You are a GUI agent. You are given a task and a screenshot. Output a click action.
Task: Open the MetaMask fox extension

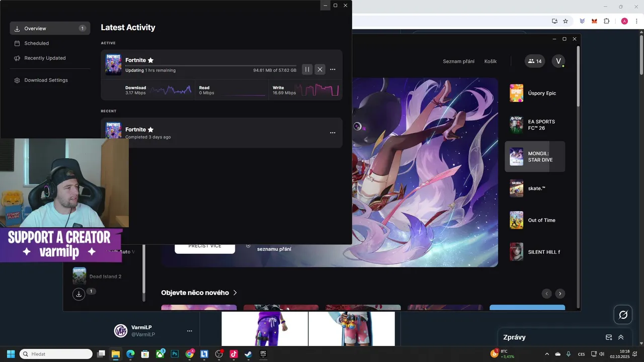coord(594,21)
